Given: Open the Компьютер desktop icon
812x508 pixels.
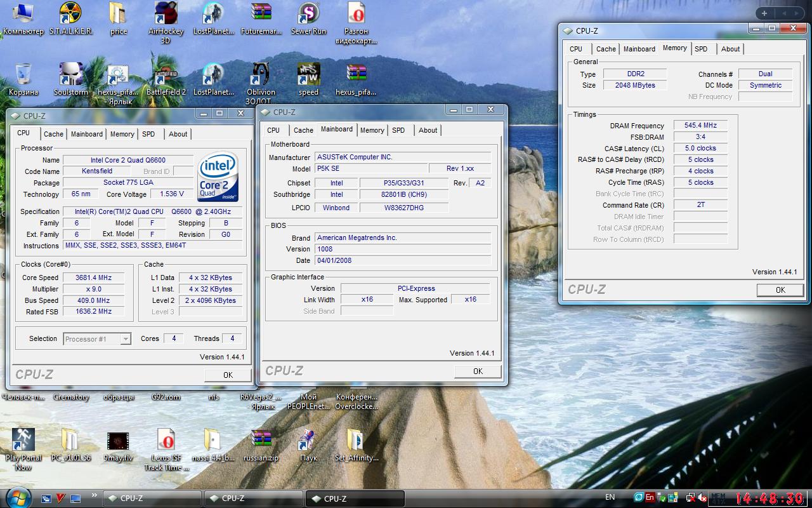Looking at the screenshot, I should (x=23, y=18).
